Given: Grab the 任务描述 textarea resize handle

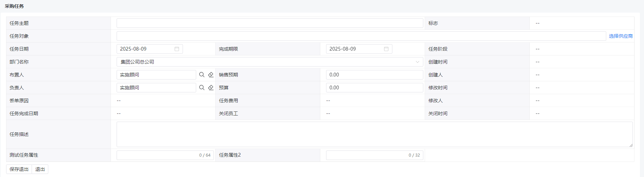Looking at the screenshot, I should [631, 145].
